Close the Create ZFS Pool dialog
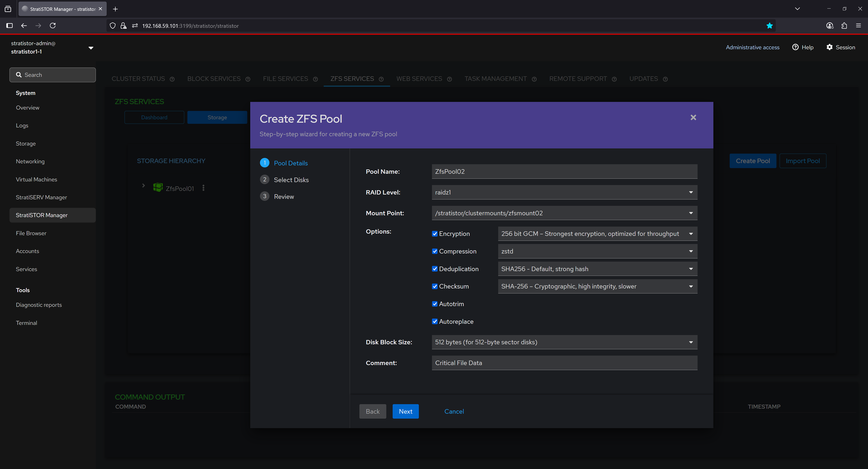Viewport: 868px width, 469px height. pos(693,117)
